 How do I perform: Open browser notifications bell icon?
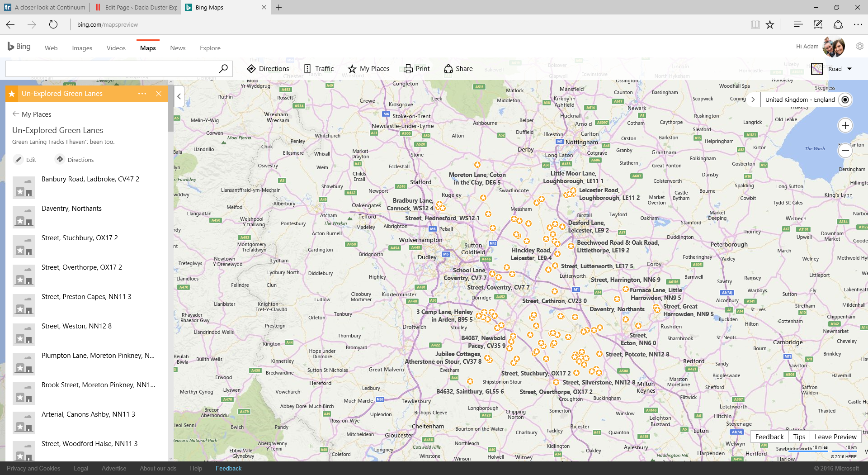tap(838, 24)
